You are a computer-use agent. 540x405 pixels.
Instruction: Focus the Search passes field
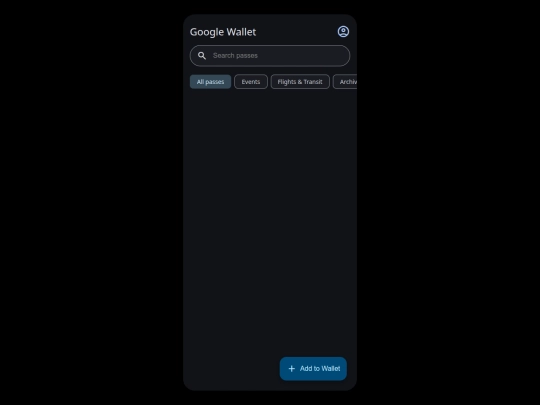coord(270,56)
